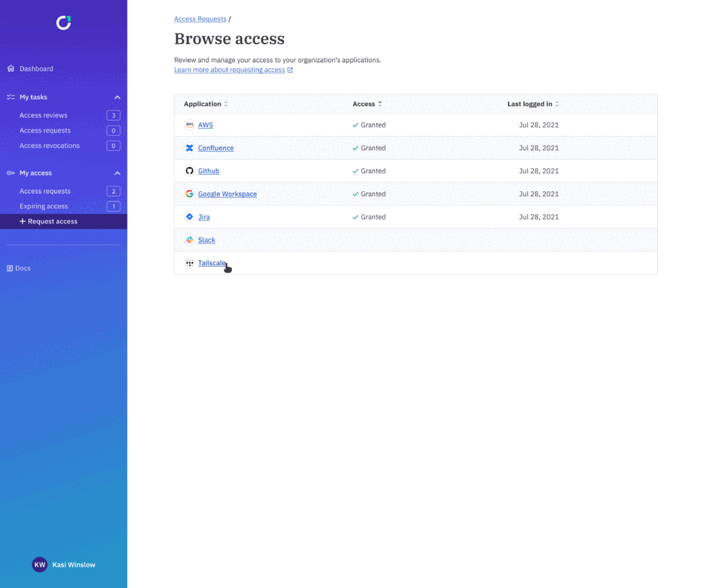
Task: Go to Access Requests breadcrumb link
Action: tap(200, 19)
